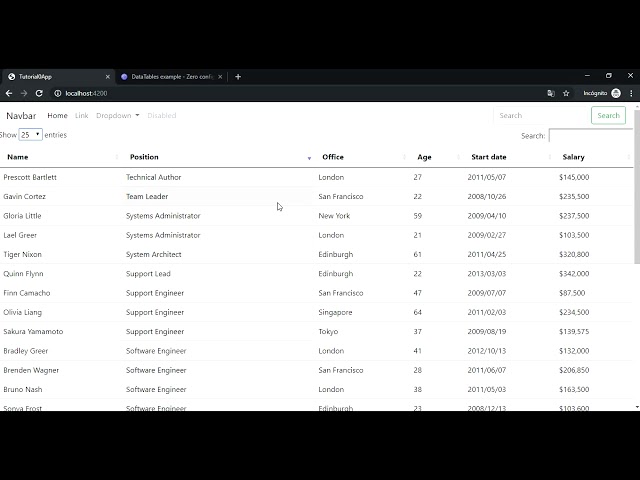Click the Disabled nav item
This screenshot has height=480, width=640.
click(x=162, y=116)
